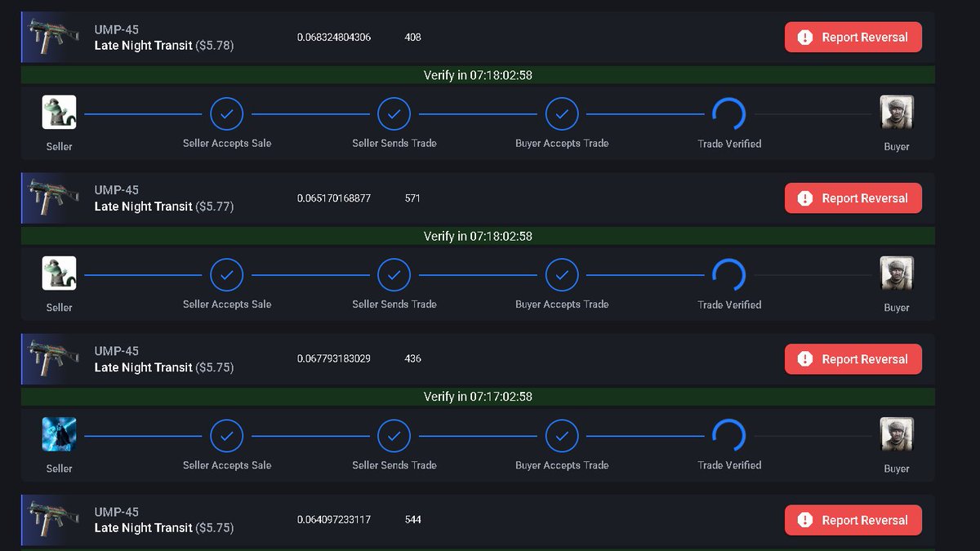Select float value 0.068324804306
Viewport: 980px width, 551px height.
[334, 38]
